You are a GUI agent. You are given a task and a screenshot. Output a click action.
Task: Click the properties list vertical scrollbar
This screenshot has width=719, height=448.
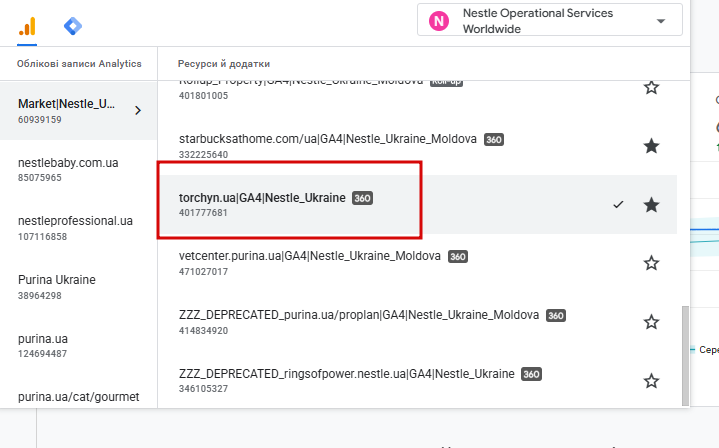point(685,356)
